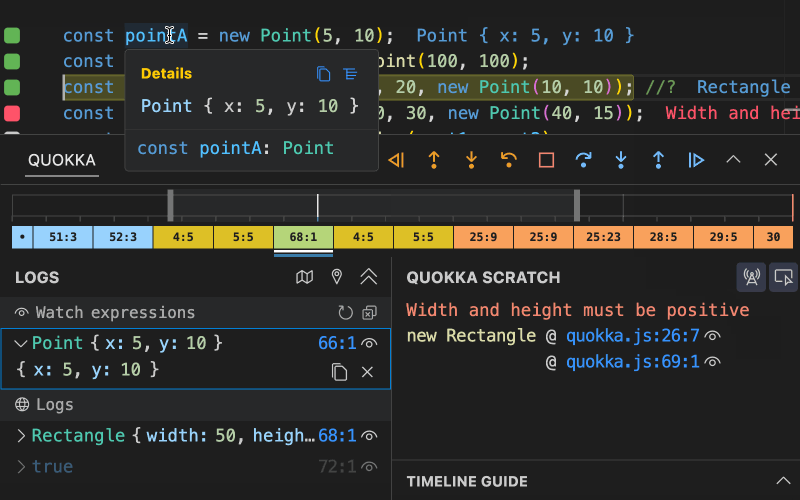Collapse all logs with the double chevron

[x=368, y=277]
